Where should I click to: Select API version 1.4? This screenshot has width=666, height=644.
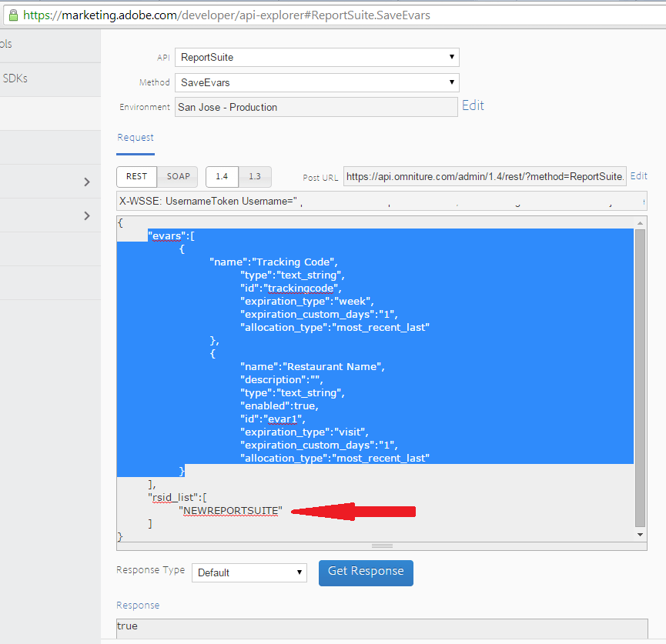(222, 176)
